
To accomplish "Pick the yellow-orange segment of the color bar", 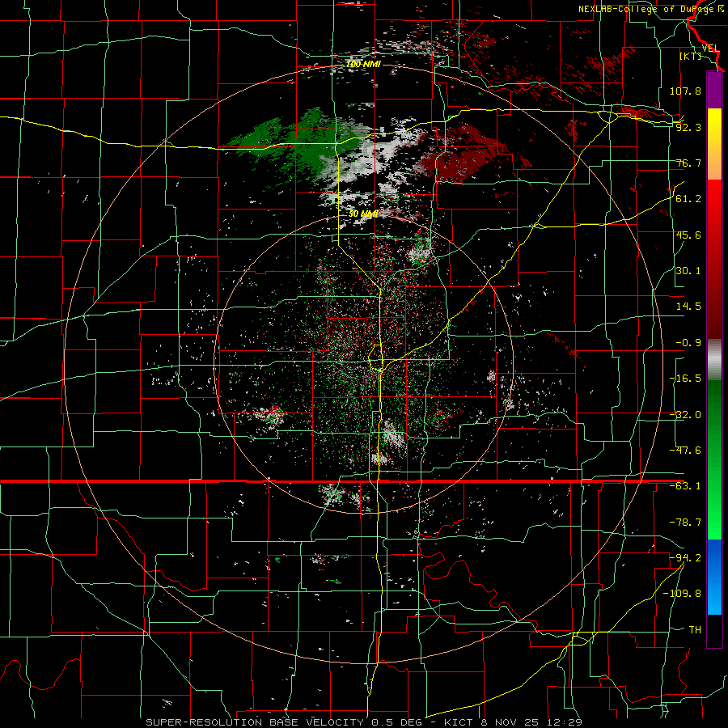I will (714, 144).
